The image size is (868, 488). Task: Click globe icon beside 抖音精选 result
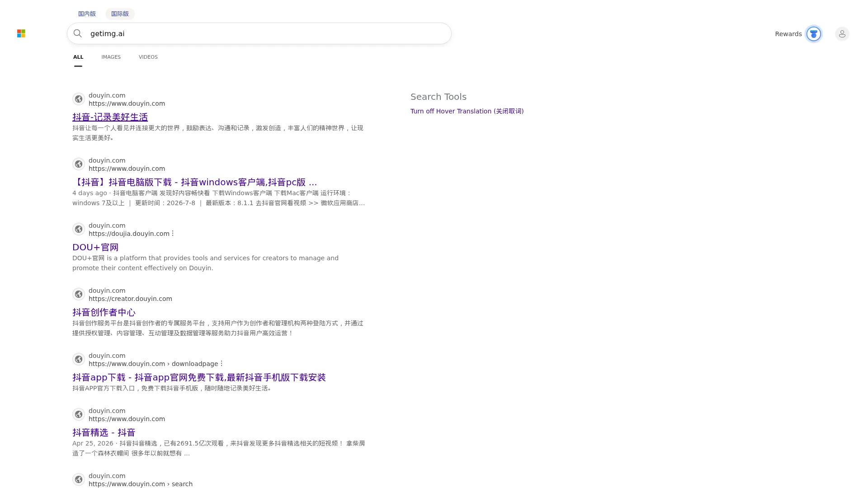pyautogui.click(x=79, y=414)
